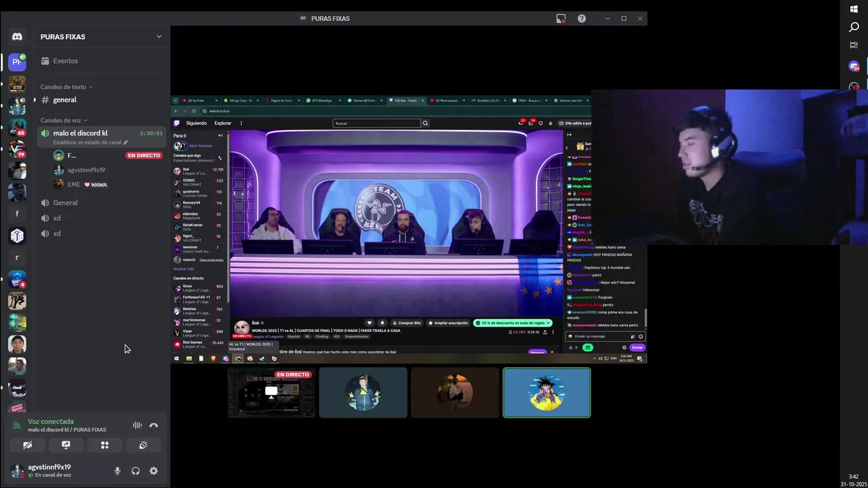
Task: Click Discord icon in Windows taskbar
Action: pos(854,66)
